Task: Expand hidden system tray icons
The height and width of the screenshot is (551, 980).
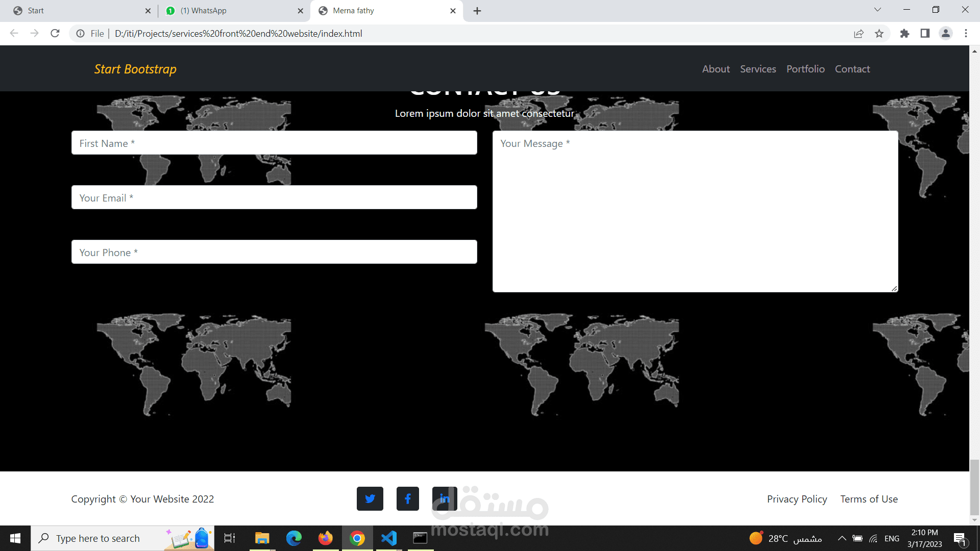Action: pos(842,538)
